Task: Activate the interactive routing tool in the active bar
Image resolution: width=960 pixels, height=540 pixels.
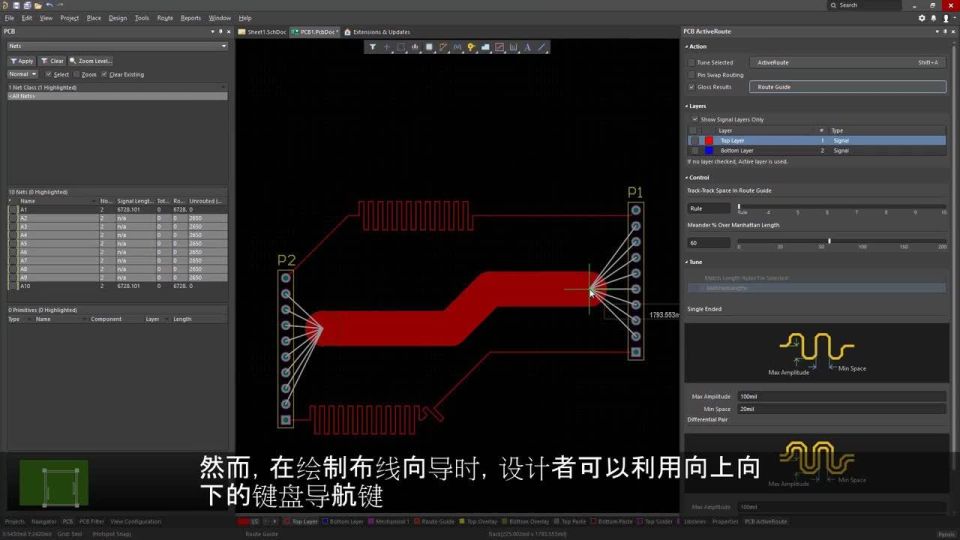Action: (443, 47)
